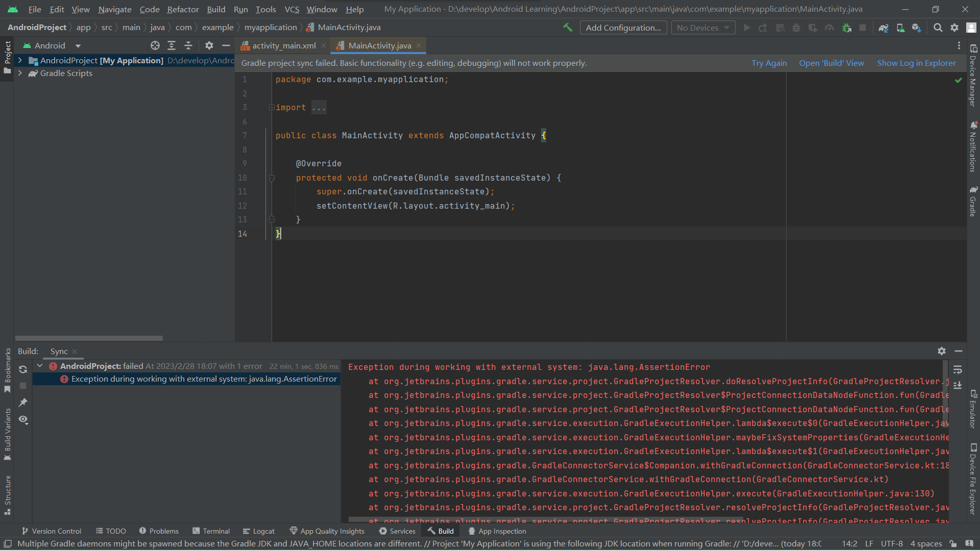Open the No Devices dropdown
The height and width of the screenshot is (551, 980).
pos(703,28)
